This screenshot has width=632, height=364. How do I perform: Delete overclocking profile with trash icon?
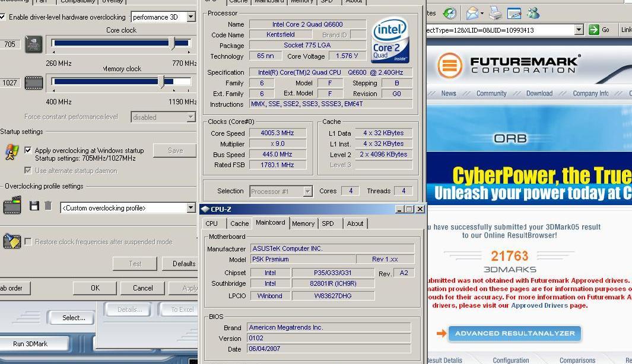[48, 206]
